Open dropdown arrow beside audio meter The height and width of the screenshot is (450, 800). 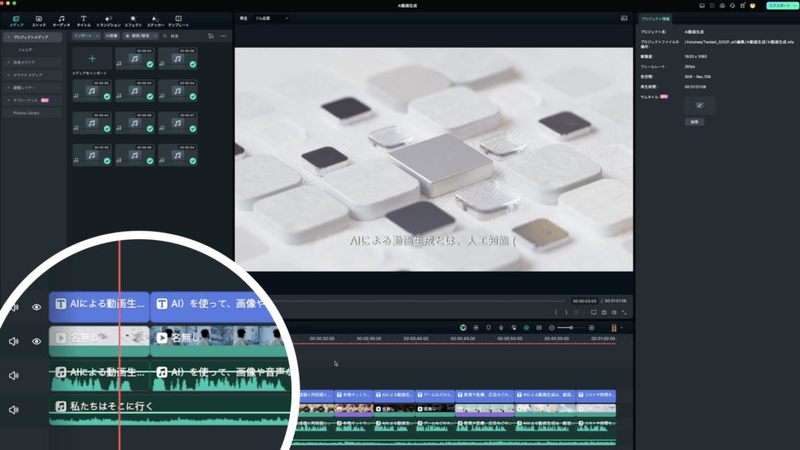coord(621,328)
